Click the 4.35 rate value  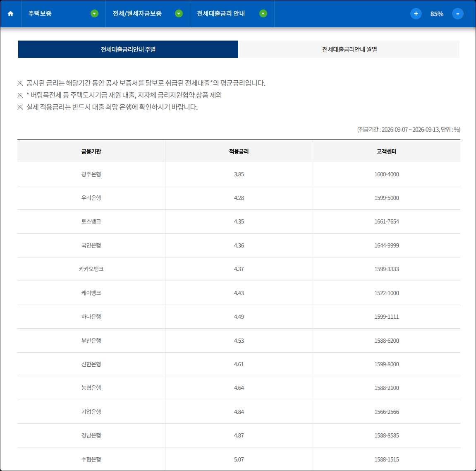(239, 221)
